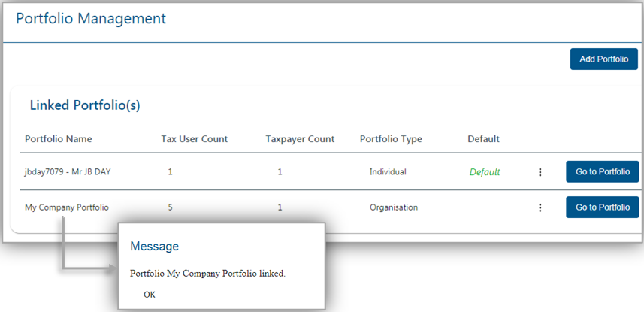644x312 pixels.
Task: Go to the My Company Portfolio
Action: point(603,207)
